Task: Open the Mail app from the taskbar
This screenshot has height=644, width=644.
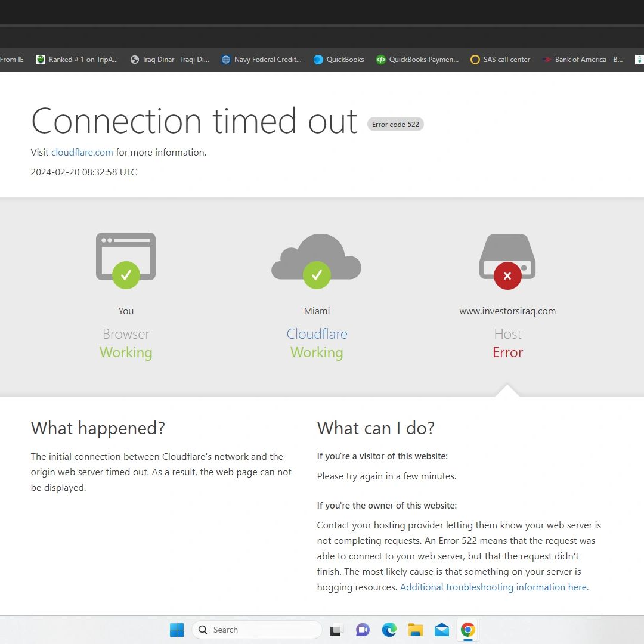Action: pyautogui.click(x=441, y=630)
